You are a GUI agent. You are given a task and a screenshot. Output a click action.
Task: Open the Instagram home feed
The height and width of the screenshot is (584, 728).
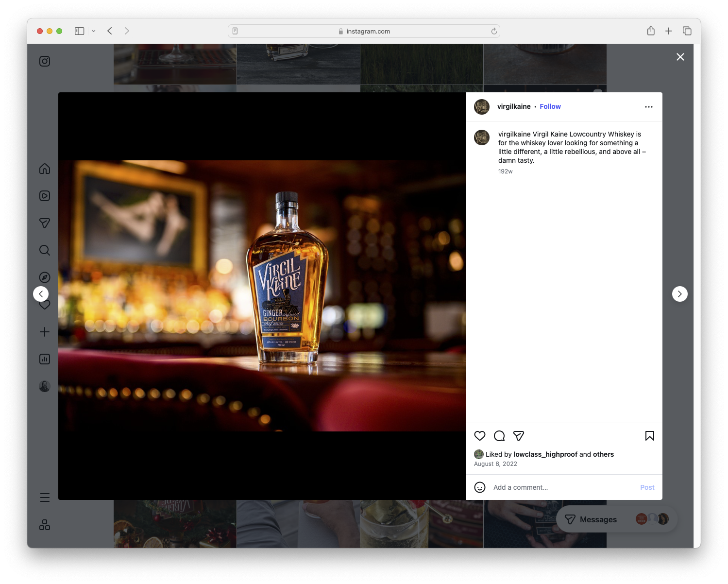[x=44, y=169]
